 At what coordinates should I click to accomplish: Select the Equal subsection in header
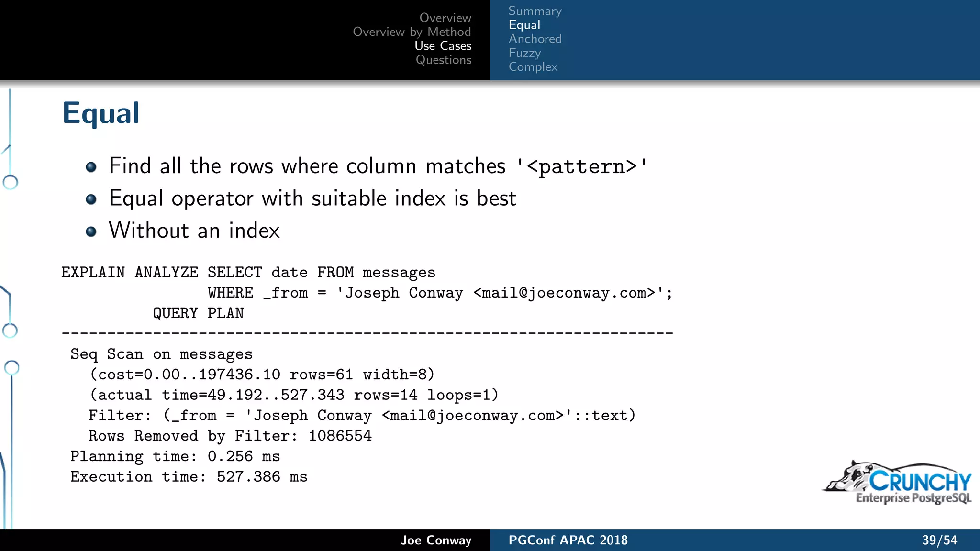pos(524,25)
